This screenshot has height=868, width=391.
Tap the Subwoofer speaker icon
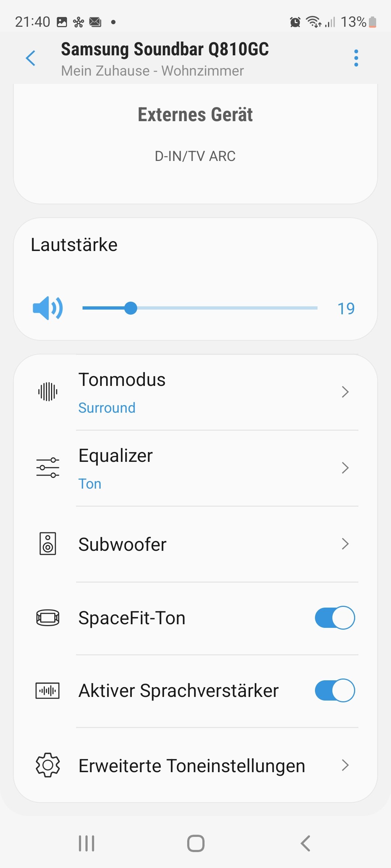(48, 544)
